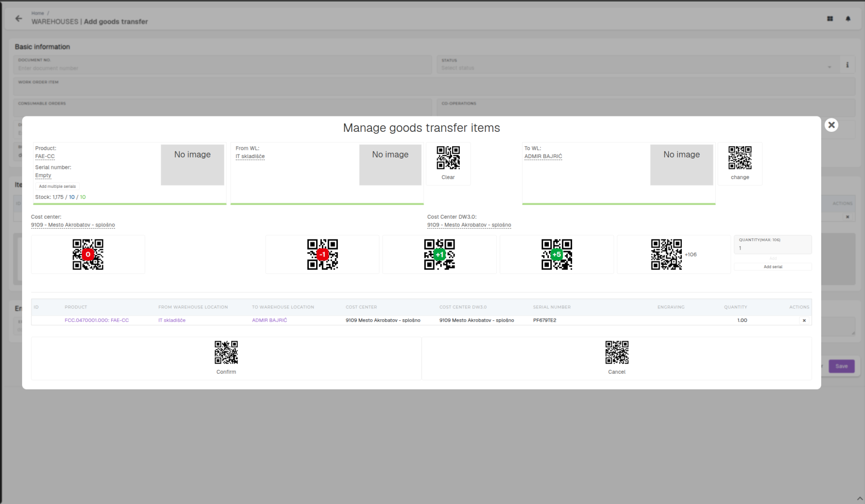The height and width of the screenshot is (504, 865).
Task: Change the Cost center 9109 value
Action: pyautogui.click(x=73, y=225)
